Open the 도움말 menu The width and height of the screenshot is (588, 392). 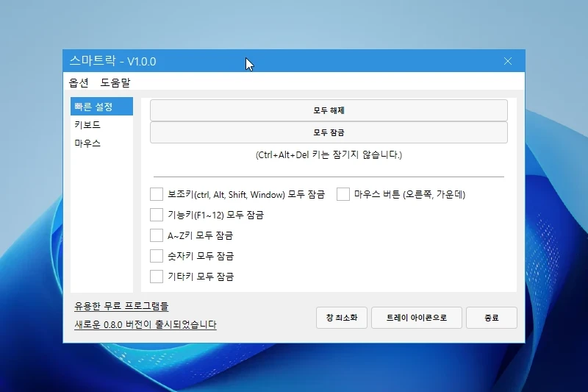(x=115, y=82)
